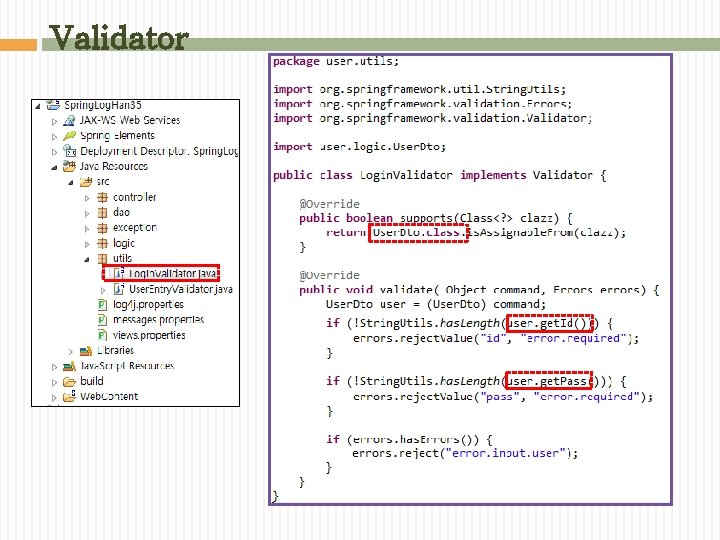Viewport: 720px width, 540px height.
Task: Select the exception package label
Action: [135, 228]
